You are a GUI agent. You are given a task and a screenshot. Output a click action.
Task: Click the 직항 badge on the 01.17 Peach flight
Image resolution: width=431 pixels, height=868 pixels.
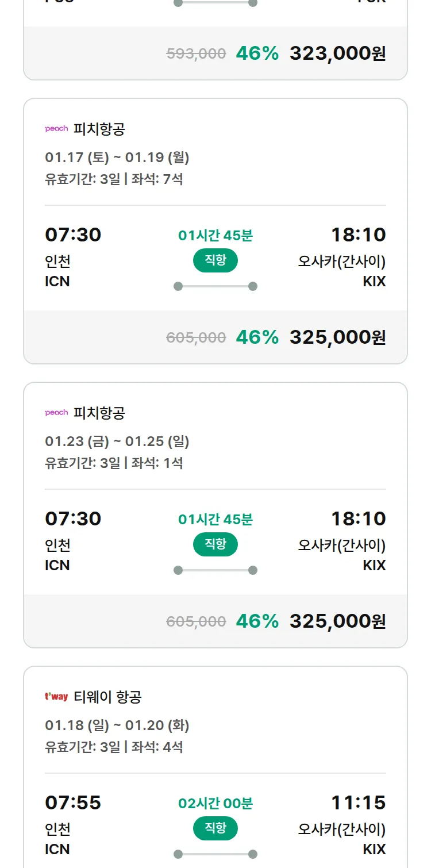(x=215, y=260)
